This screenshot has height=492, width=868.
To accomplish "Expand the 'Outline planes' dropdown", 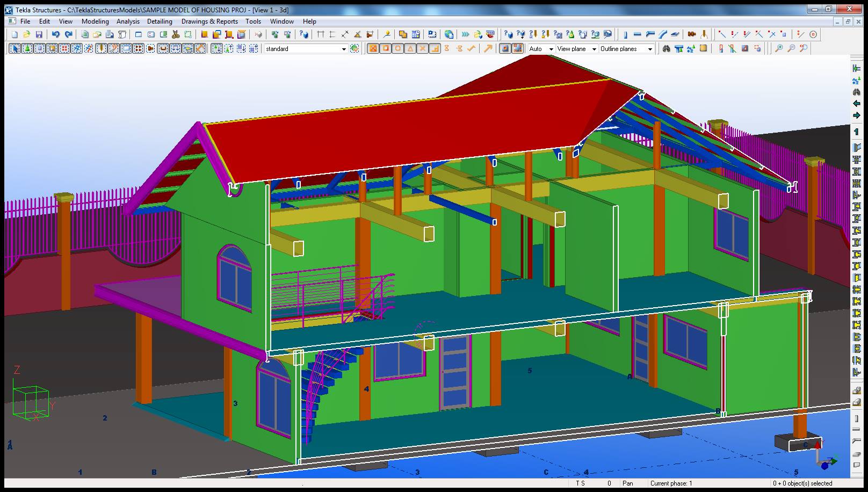I will click(x=650, y=49).
